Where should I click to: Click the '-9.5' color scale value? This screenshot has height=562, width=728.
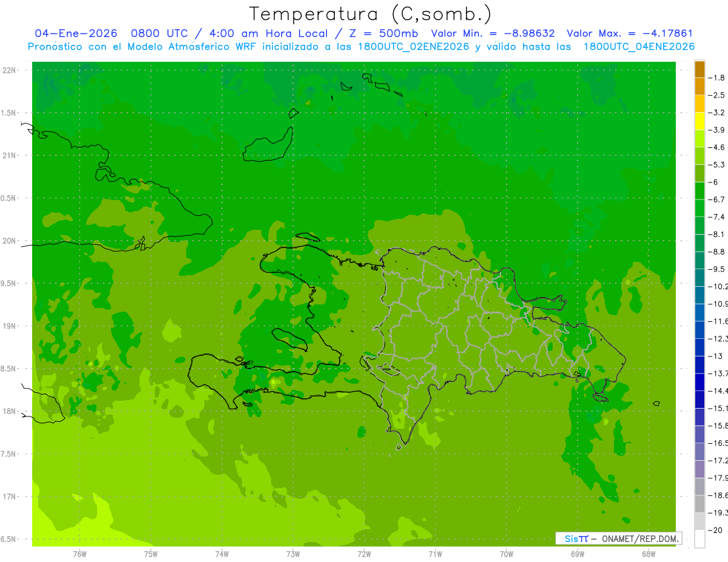coord(716,269)
